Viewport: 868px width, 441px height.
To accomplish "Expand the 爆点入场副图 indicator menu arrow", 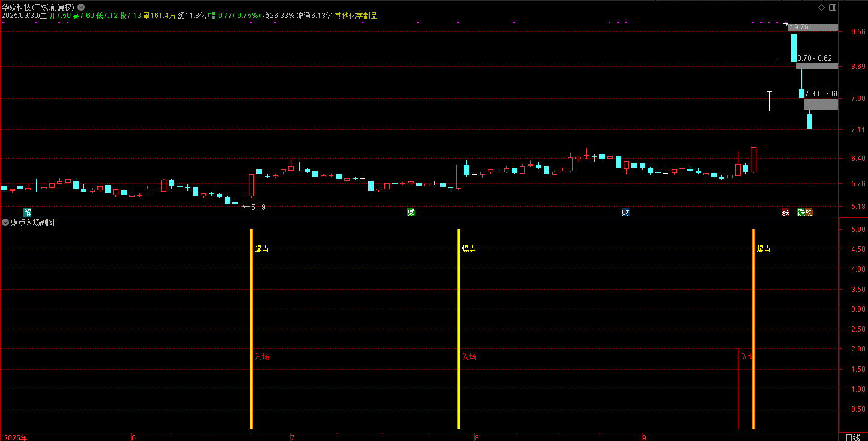I will pyautogui.click(x=5, y=222).
